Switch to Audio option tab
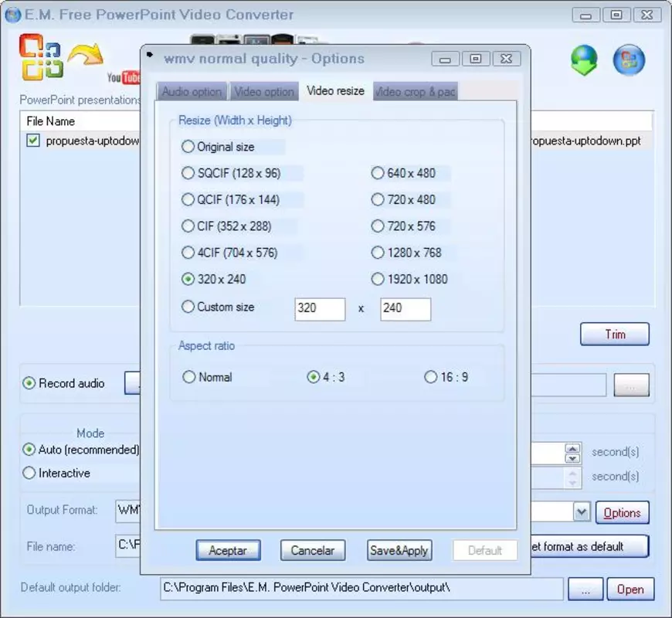Screen dimensions: 672x618 pyautogui.click(x=192, y=91)
